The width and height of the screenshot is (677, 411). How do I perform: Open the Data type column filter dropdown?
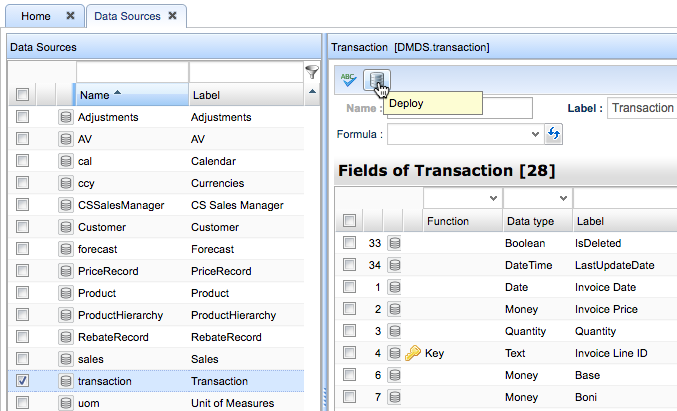point(563,199)
